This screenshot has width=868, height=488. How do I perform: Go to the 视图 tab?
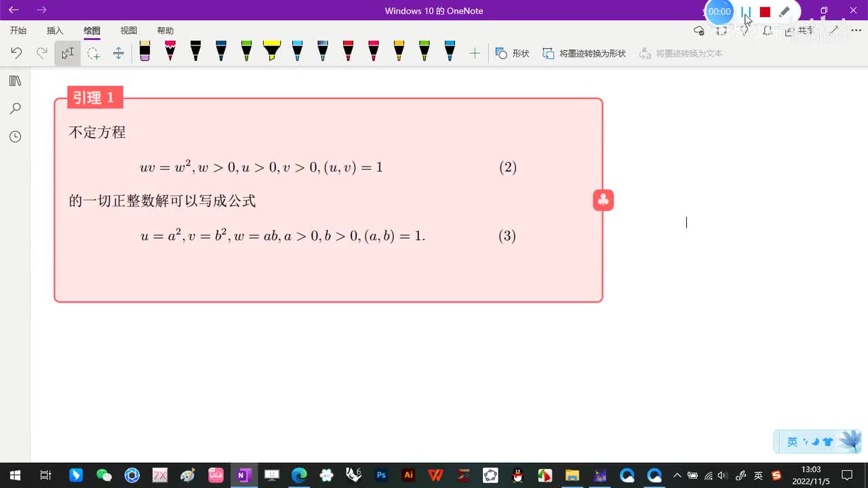(x=129, y=30)
